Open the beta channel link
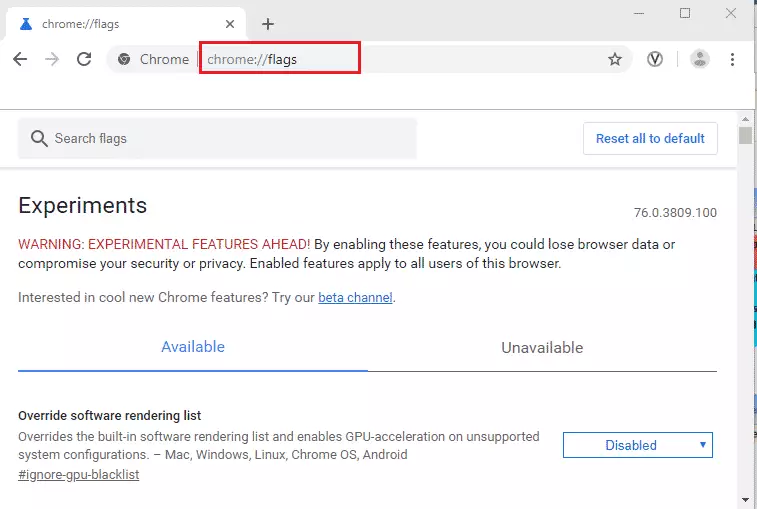This screenshot has width=757, height=509. (355, 297)
